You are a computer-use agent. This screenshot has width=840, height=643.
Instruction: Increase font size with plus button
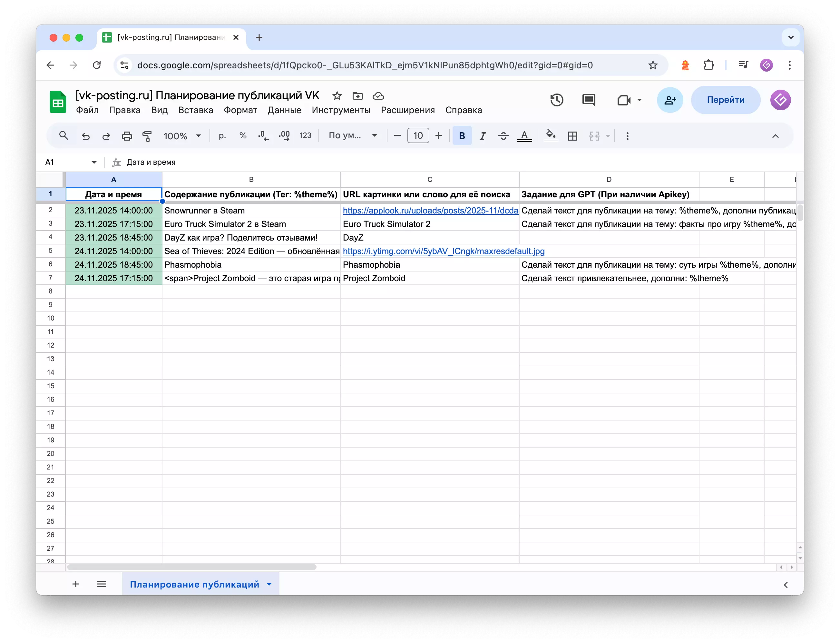click(x=439, y=135)
